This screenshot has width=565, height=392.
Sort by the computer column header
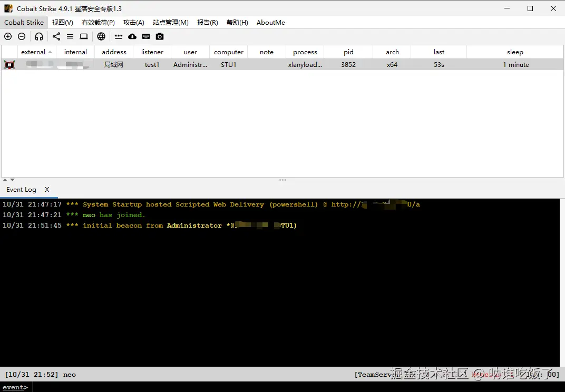click(228, 52)
